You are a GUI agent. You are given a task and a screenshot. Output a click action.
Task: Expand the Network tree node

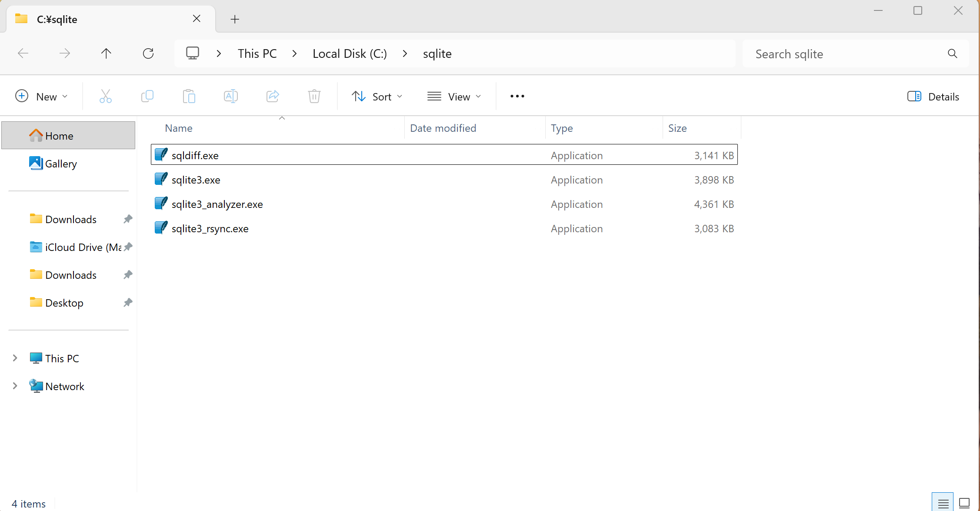coord(15,386)
